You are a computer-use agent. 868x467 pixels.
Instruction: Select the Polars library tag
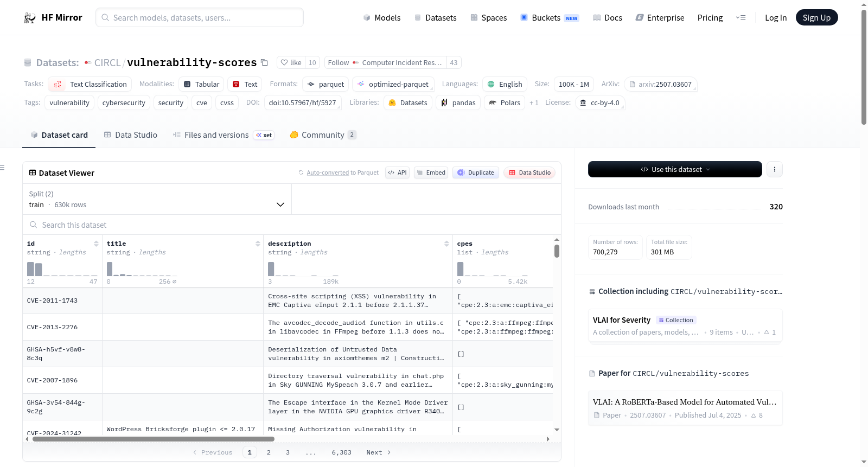[504, 103]
